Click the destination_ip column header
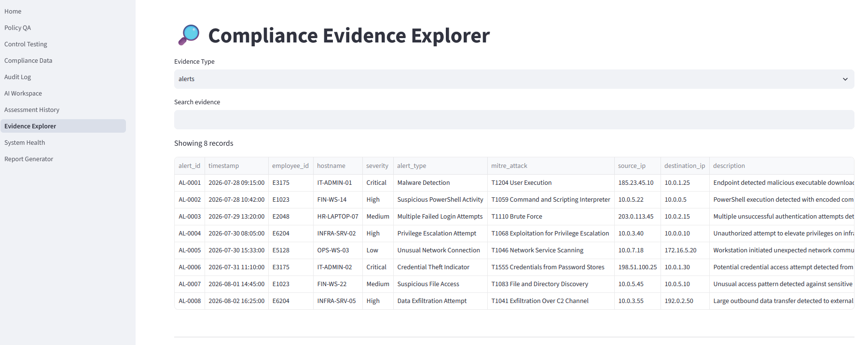This screenshot has width=868, height=345. click(685, 166)
